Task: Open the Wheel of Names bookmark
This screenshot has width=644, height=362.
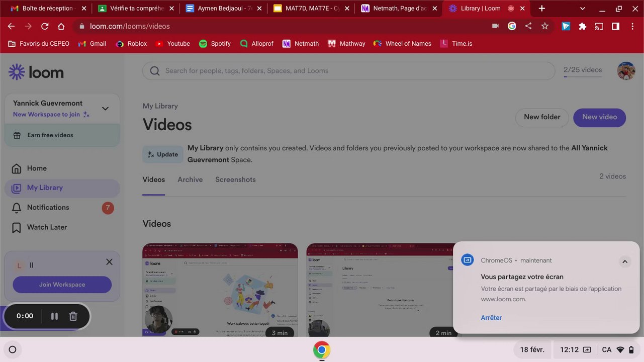Action: pyautogui.click(x=403, y=44)
